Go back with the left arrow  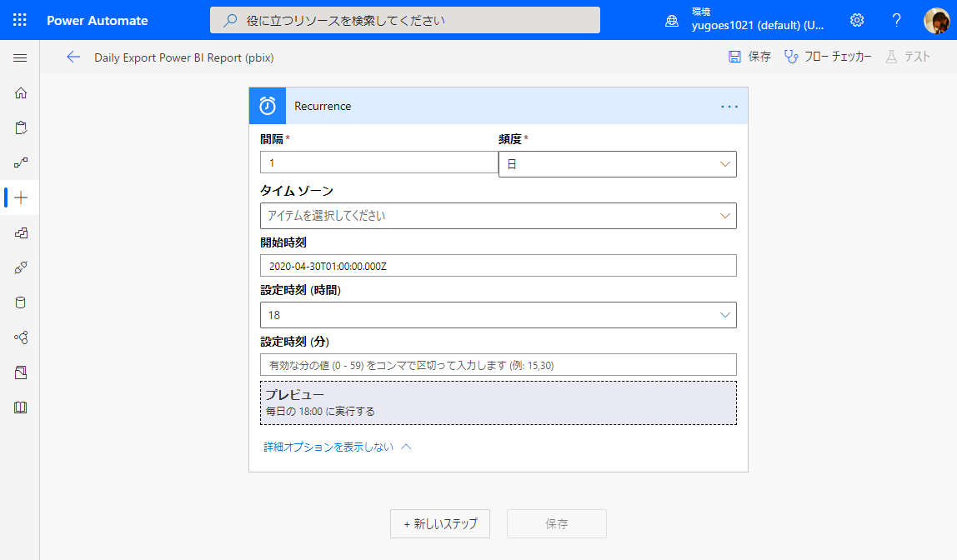click(x=73, y=57)
